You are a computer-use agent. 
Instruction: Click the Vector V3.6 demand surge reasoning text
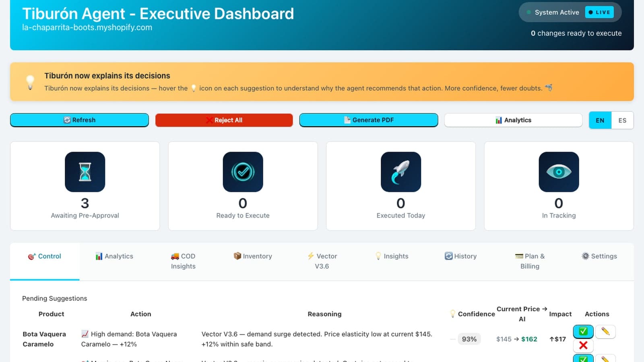coord(317,339)
